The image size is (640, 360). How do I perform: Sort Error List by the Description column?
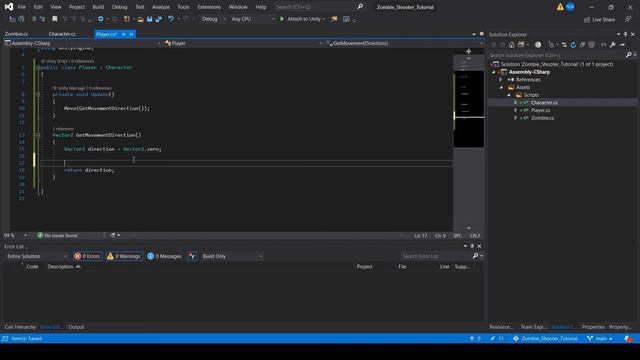tap(60, 267)
